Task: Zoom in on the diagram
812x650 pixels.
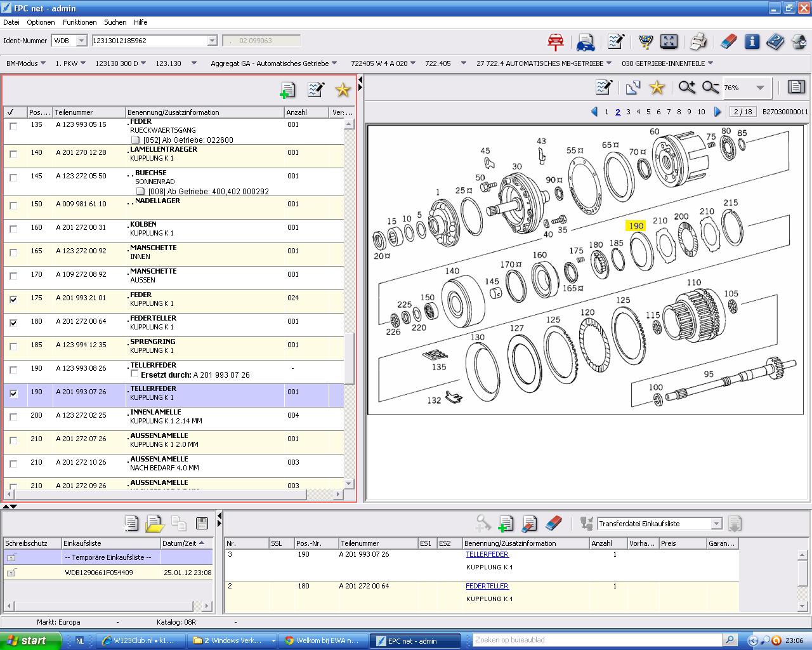Action: point(686,88)
